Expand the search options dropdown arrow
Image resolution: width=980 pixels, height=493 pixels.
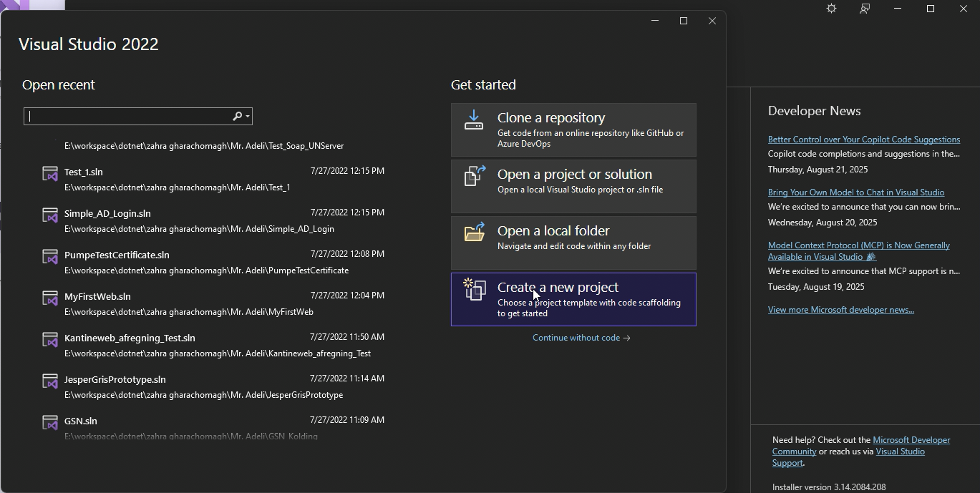[x=248, y=116]
